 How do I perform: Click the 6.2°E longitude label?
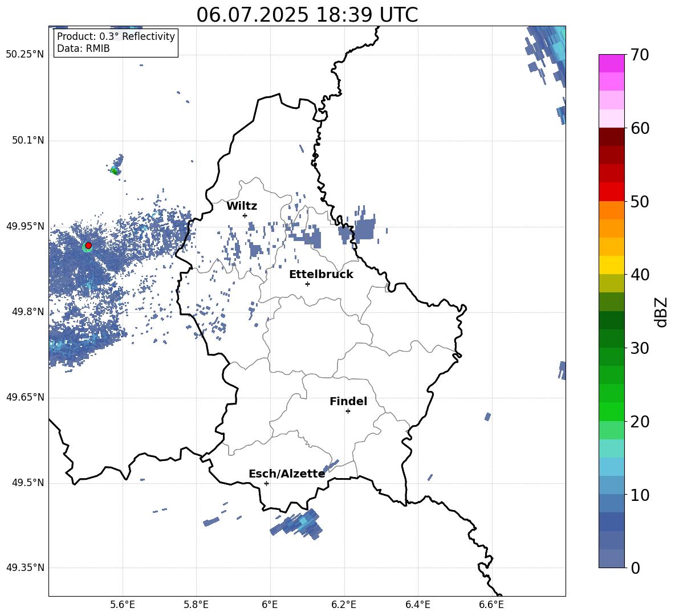pos(344,605)
